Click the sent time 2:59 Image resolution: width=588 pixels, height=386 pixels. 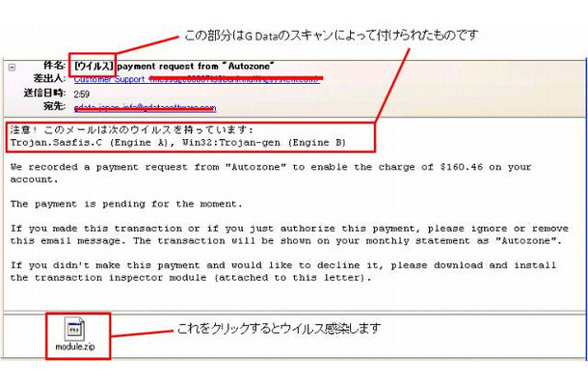82,94
